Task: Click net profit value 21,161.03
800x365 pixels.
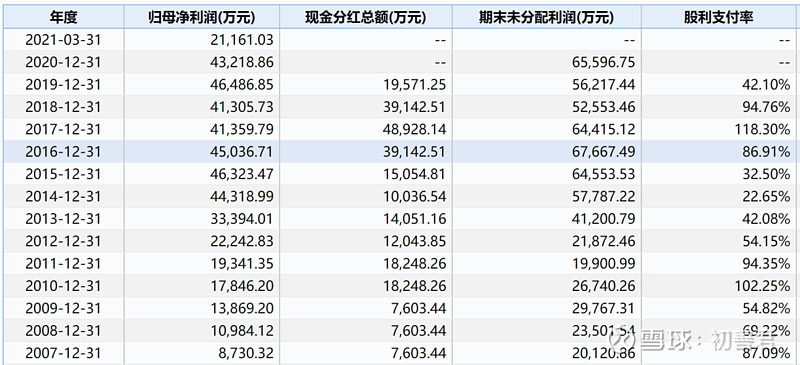Action: click(x=242, y=40)
